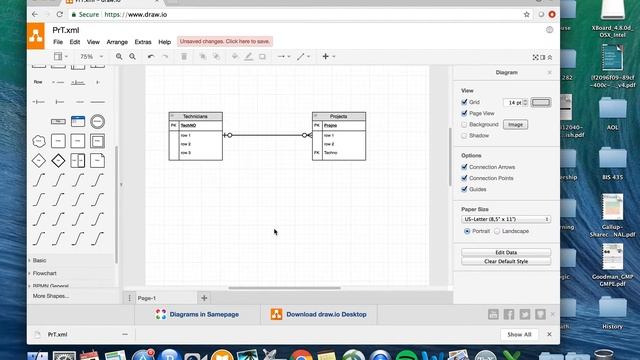Viewport: 640px width, 360px height.
Task: Click the Twitter share icon
Action: (x=525, y=314)
